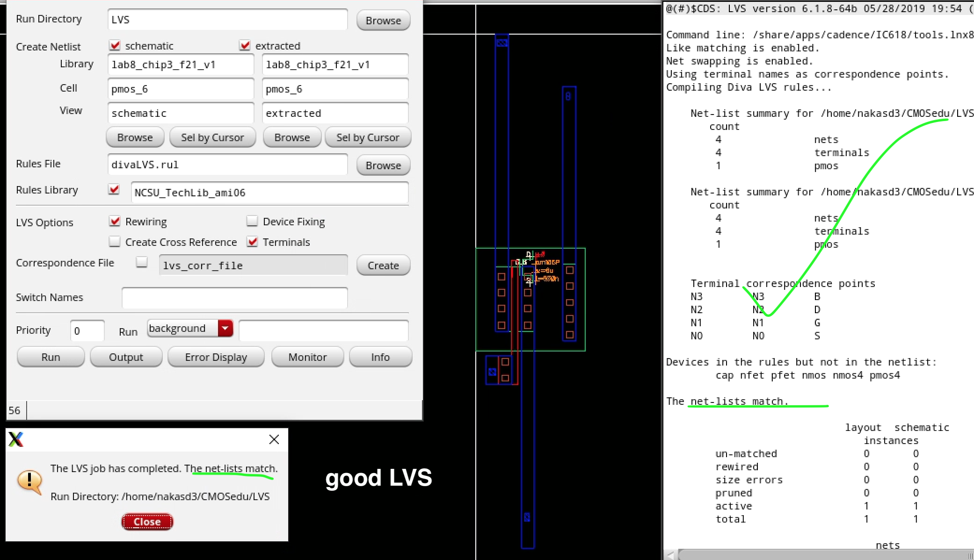Click Browse under extracted column
Viewport: 974px width, 560px height.
click(292, 137)
